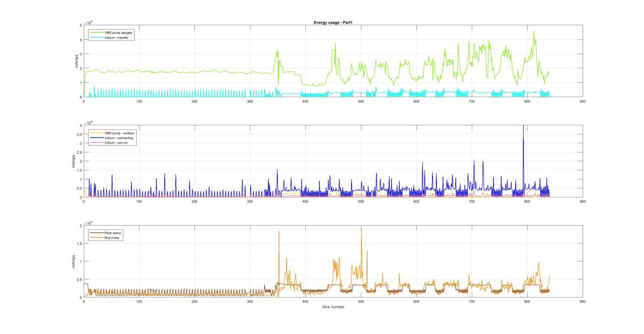Click the green VBD pump apogee peak near dive 810
This screenshot has width=644, height=334.
pyautogui.click(x=533, y=32)
